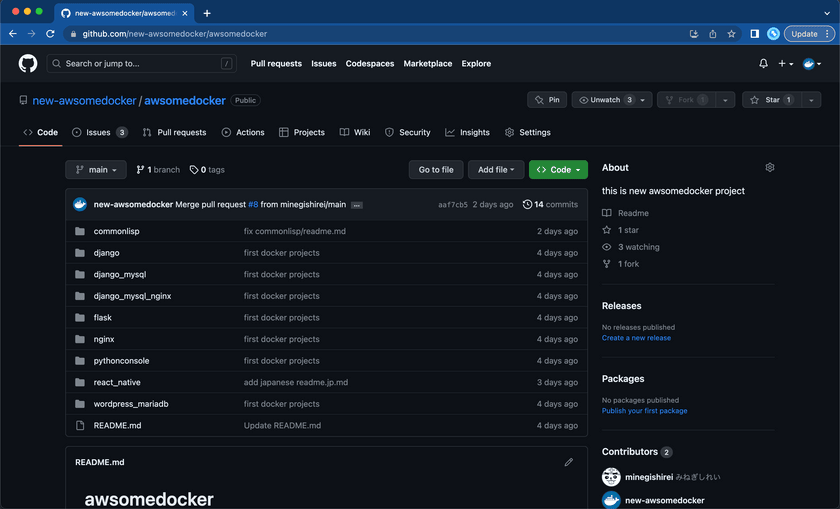This screenshot has width=840, height=509.
Task: Click the browser profile avatar icon
Action: [773, 34]
